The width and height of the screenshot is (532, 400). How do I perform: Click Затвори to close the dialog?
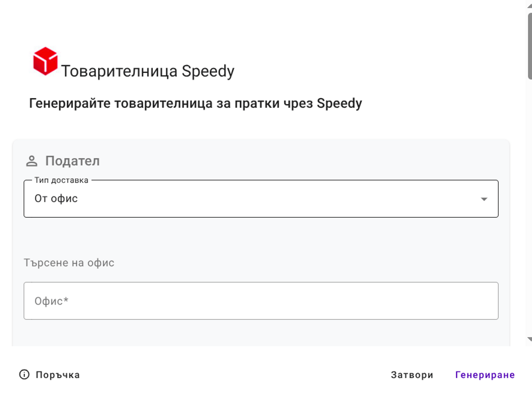pos(412,375)
